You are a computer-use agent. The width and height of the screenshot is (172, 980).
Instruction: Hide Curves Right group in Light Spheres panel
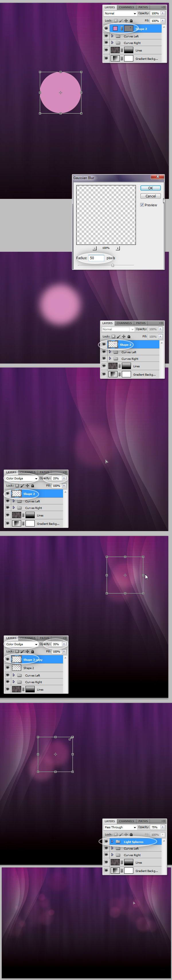click(106, 855)
